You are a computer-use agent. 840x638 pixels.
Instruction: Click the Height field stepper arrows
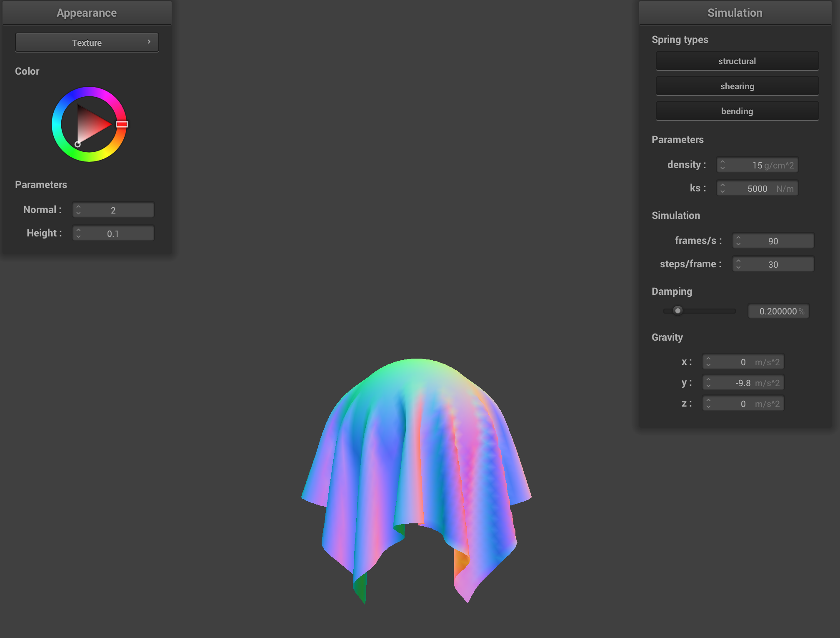tap(78, 233)
